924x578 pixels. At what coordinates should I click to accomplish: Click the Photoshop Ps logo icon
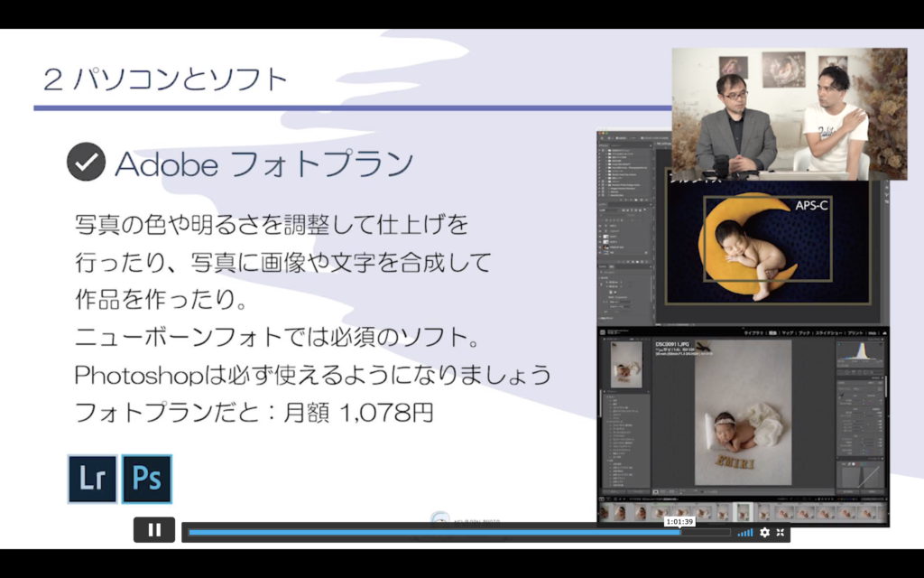[x=147, y=479]
